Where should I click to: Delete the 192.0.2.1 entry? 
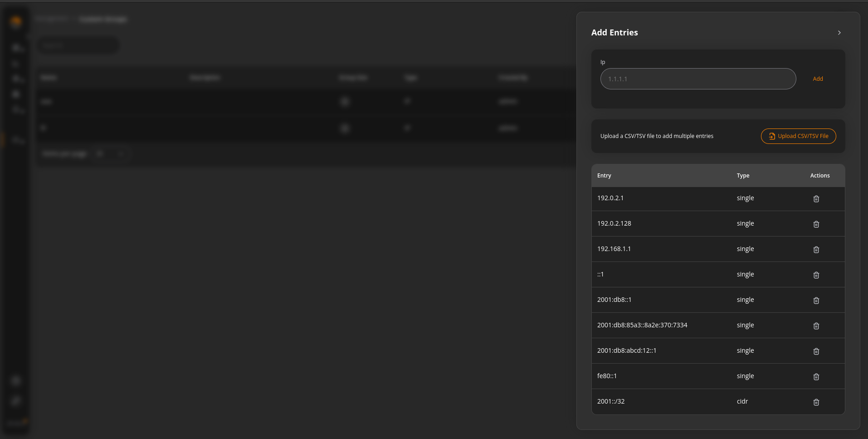816,199
